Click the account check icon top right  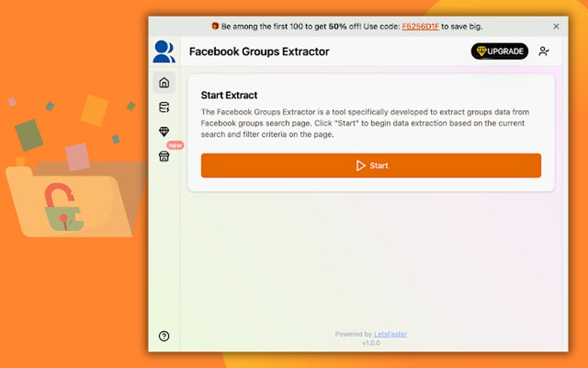coord(544,51)
